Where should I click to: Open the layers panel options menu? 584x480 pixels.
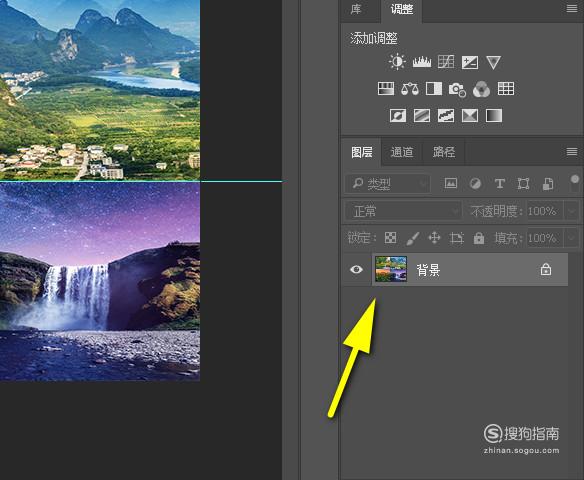[572, 152]
